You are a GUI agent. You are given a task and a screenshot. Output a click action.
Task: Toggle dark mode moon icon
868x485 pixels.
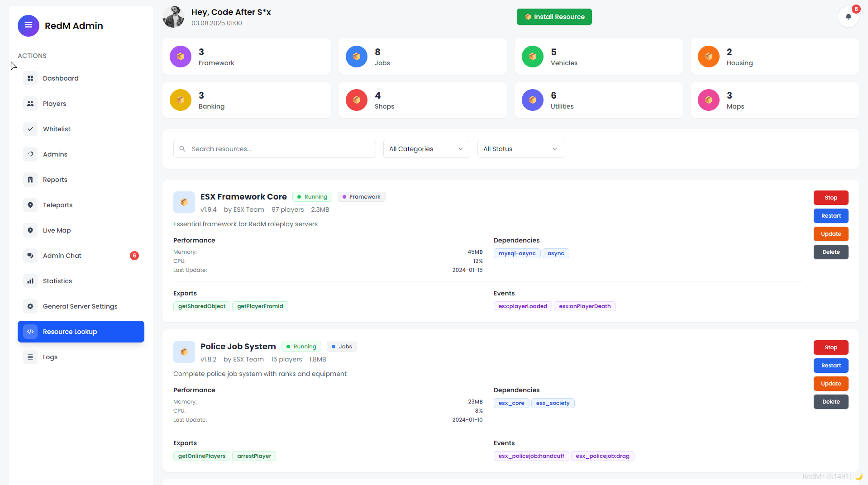(858, 476)
